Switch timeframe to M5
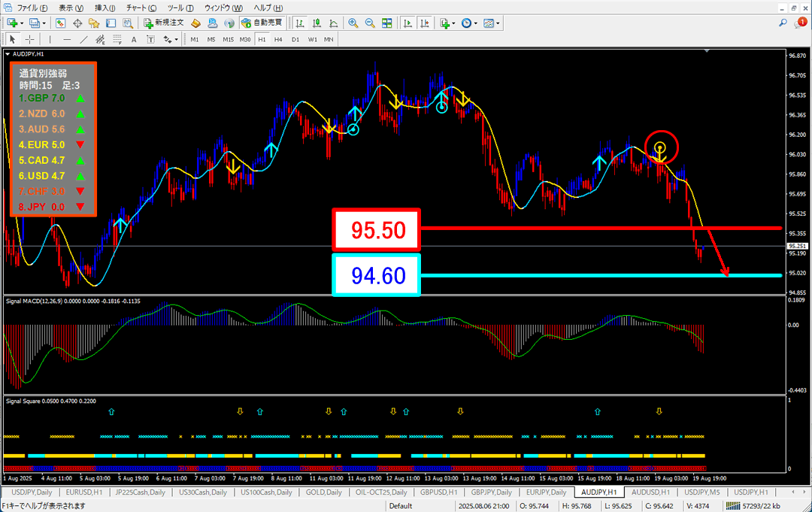 click(x=211, y=39)
